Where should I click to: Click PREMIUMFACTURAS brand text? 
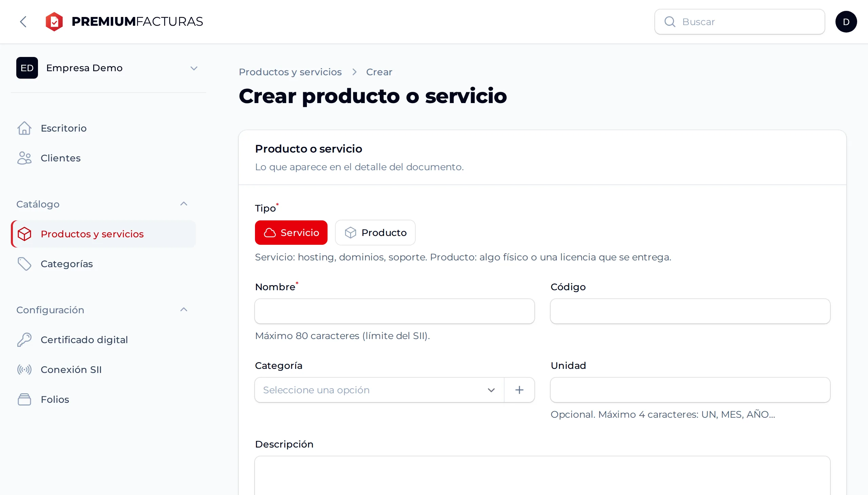pyautogui.click(x=137, y=22)
